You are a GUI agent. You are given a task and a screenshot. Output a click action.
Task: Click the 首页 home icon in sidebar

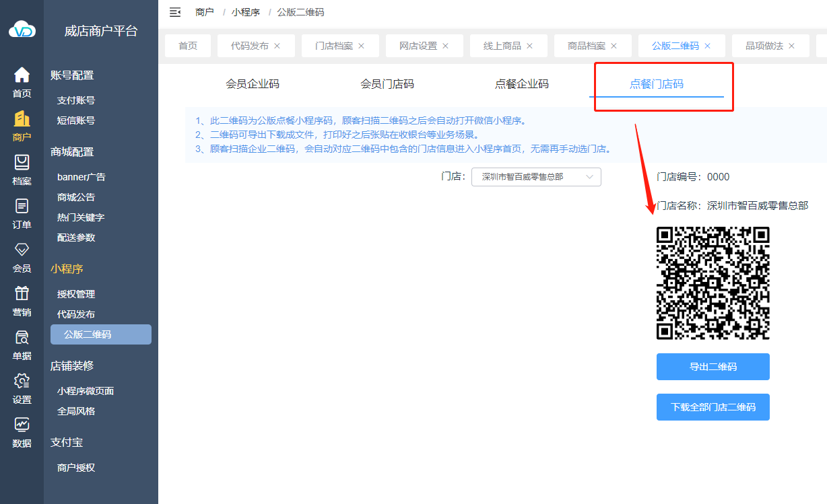[x=22, y=75]
